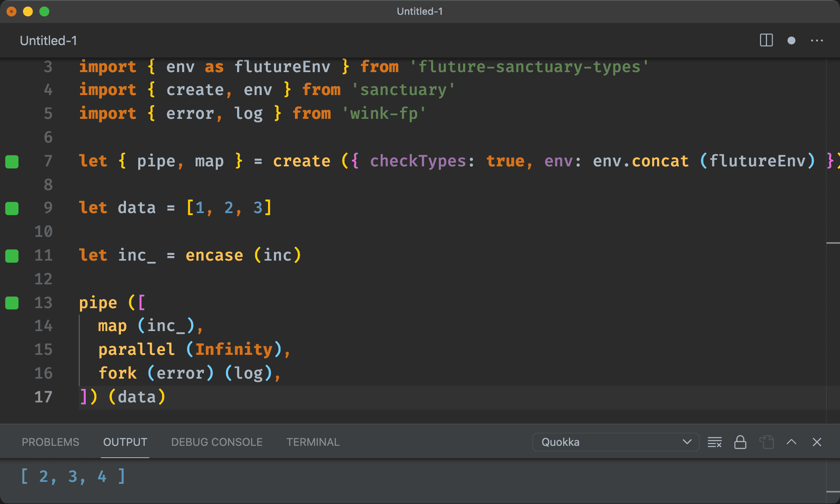
Task: Click the 'sanctuary' module string
Action: (x=404, y=90)
